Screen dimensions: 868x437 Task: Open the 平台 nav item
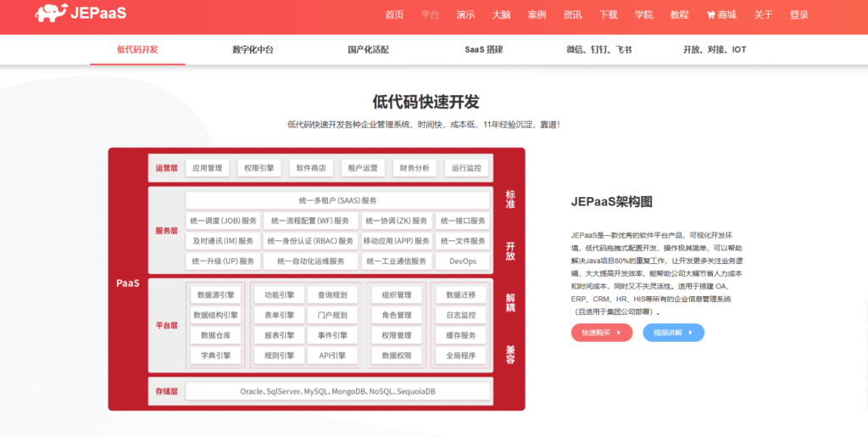click(430, 15)
